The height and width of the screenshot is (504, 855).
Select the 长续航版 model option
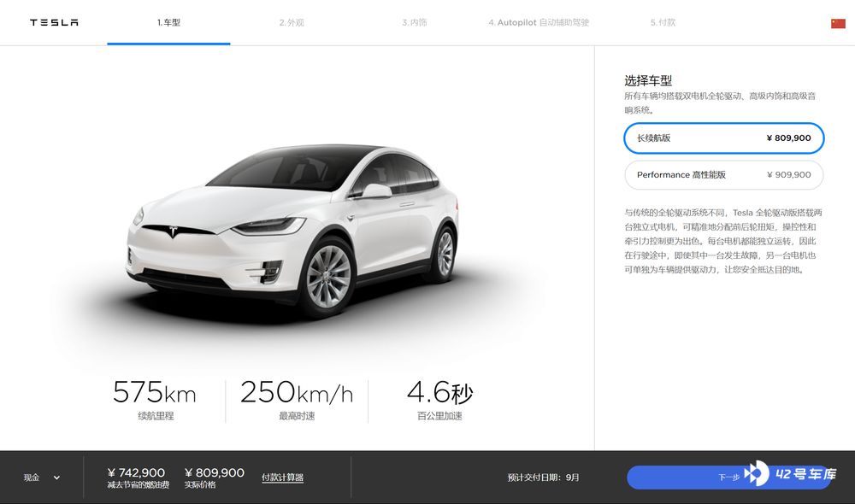click(723, 138)
